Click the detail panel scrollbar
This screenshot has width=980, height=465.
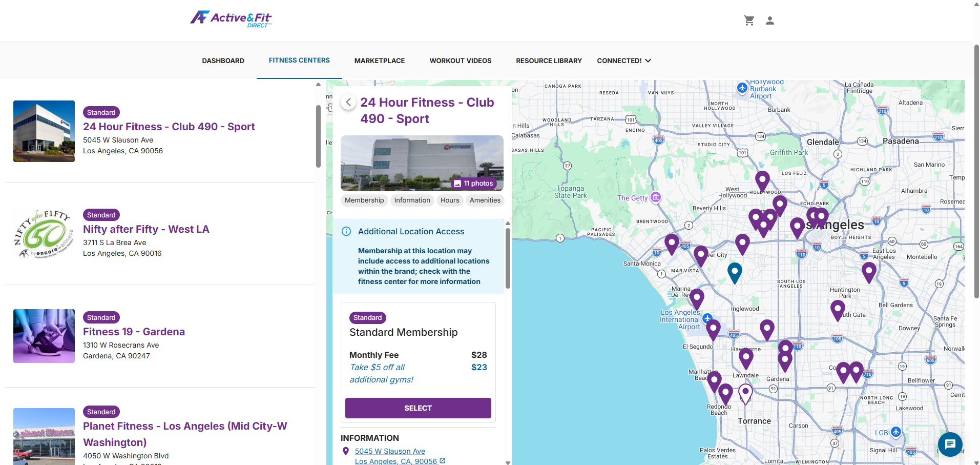[508, 258]
